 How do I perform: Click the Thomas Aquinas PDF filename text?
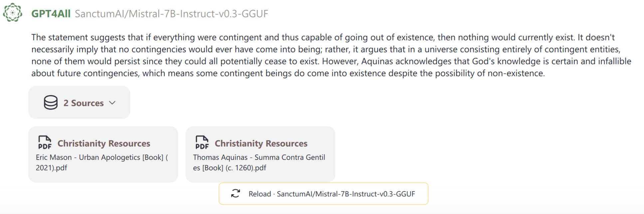coord(259,162)
